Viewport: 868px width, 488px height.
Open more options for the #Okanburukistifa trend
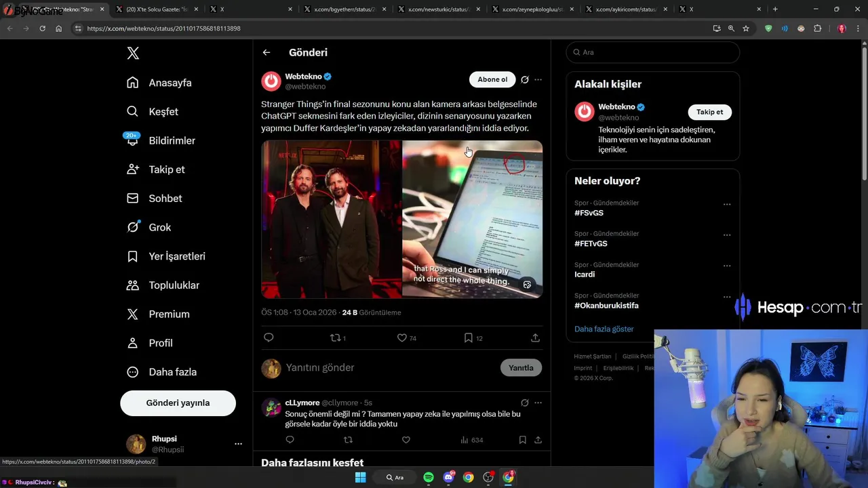(727, 297)
